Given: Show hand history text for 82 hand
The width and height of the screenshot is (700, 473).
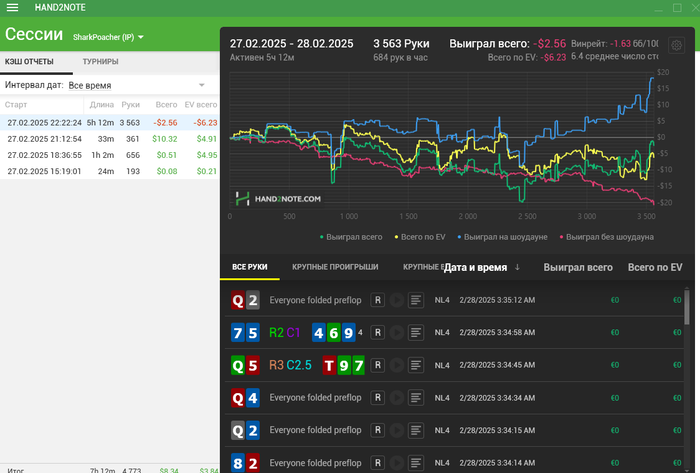Looking at the screenshot, I should point(416,463).
